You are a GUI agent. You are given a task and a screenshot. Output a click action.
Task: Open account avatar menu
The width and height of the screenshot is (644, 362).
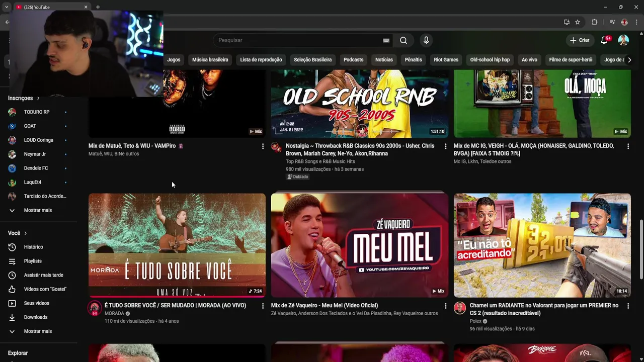pyautogui.click(x=623, y=40)
